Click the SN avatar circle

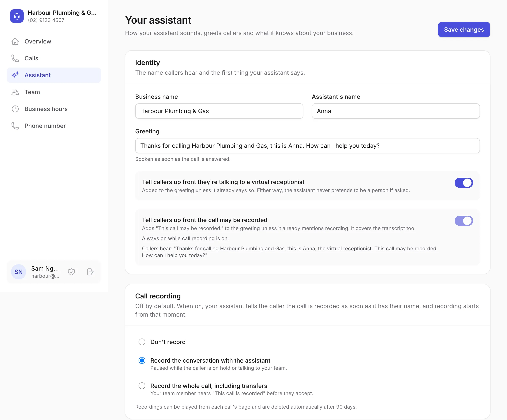tap(19, 272)
